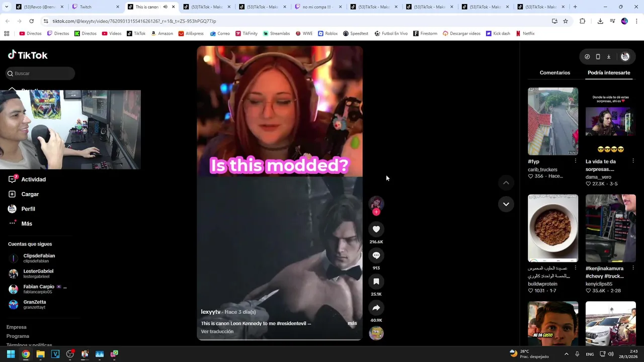Click the browser address bar URL
Image resolution: width=644 pixels, height=362 pixels.
click(x=134, y=21)
